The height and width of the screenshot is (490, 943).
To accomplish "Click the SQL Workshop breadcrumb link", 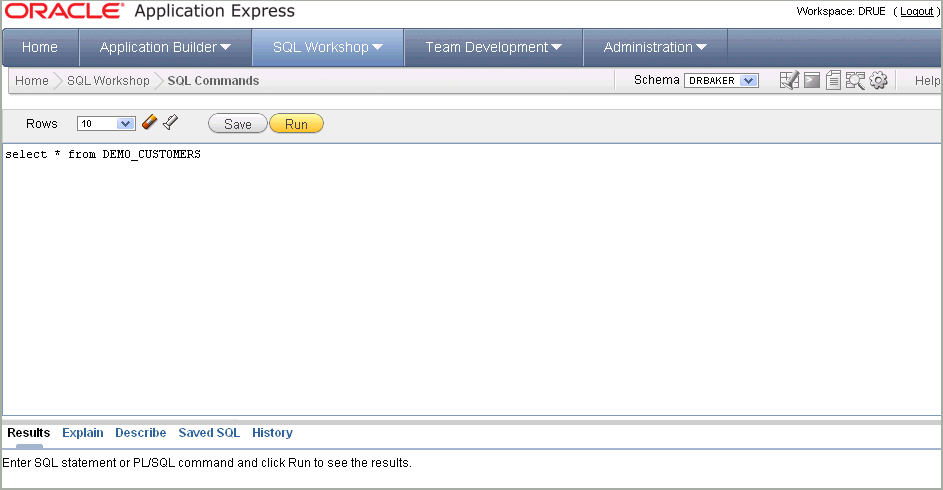I will click(x=108, y=81).
